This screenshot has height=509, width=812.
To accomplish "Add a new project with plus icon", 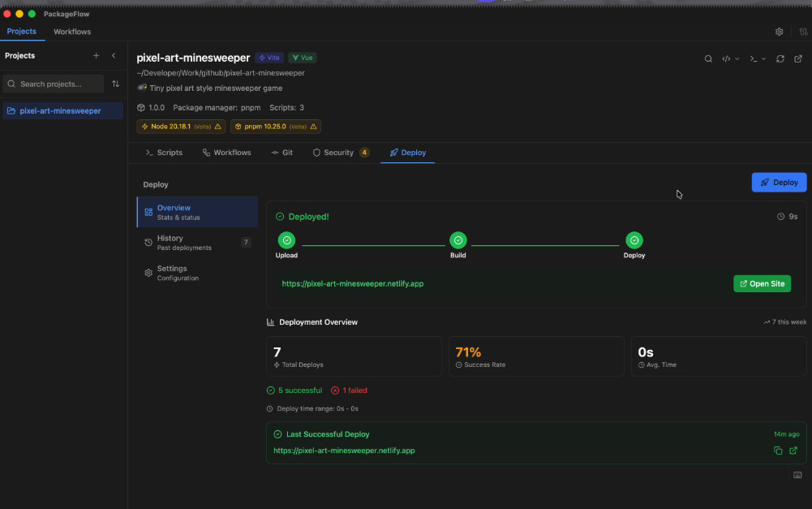I will coord(96,55).
